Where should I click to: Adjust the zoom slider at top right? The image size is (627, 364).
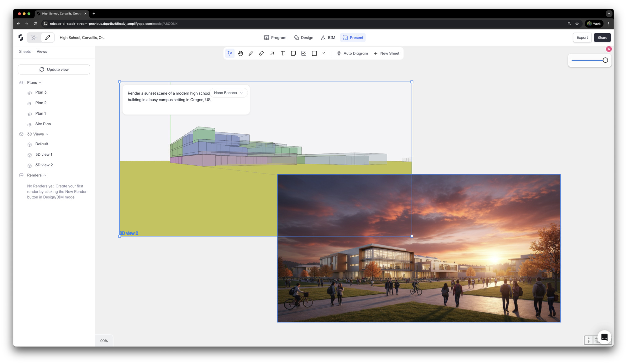click(x=605, y=60)
